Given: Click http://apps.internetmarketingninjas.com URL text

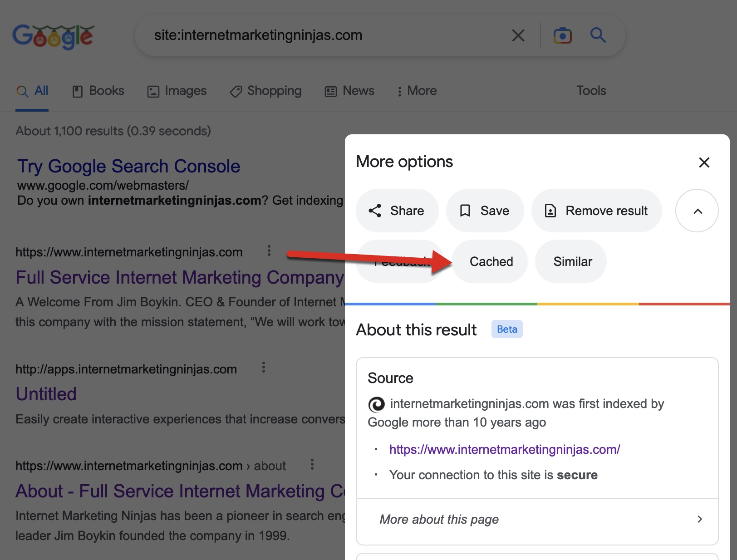Looking at the screenshot, I should click(126, 369).
